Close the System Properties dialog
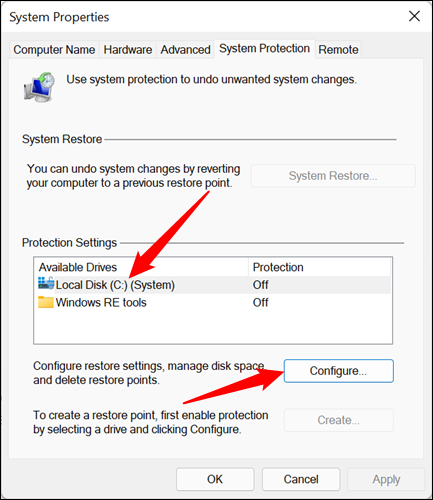This screenshot has height=500, width=433. (414, 16)
